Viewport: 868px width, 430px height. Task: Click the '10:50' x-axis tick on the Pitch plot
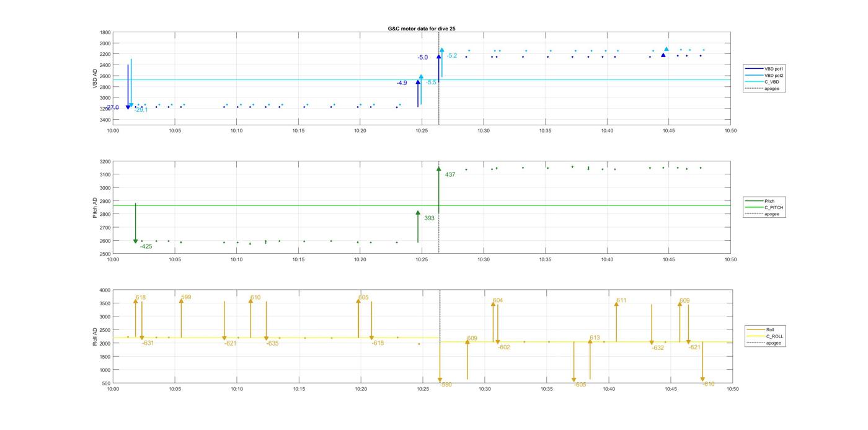pyautogui.click(x=731, y=259)
